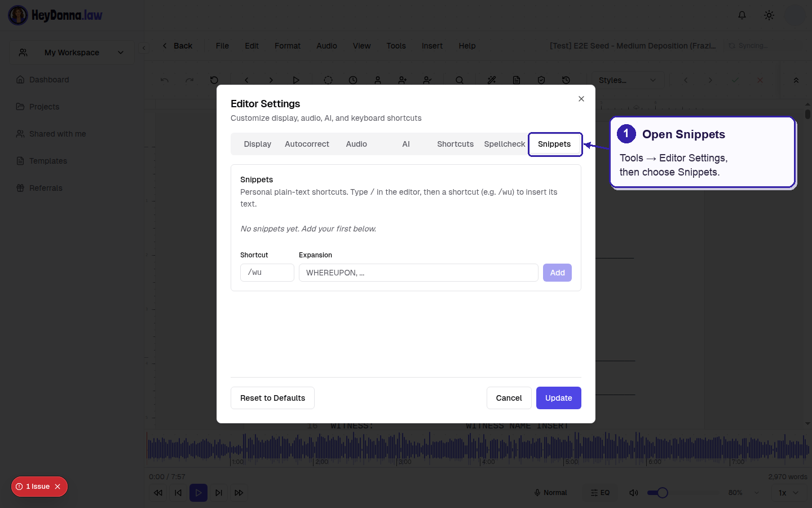This screenshot has width=812, height=508.
Task: Collapse the left sidebar panel
Action: pyautogui.click(x=144, y=48)
